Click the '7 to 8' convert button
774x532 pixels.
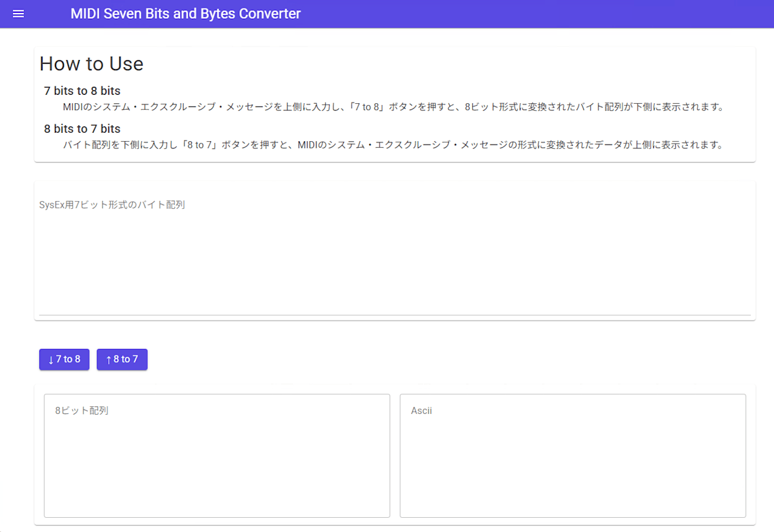(x=64, y=359)
